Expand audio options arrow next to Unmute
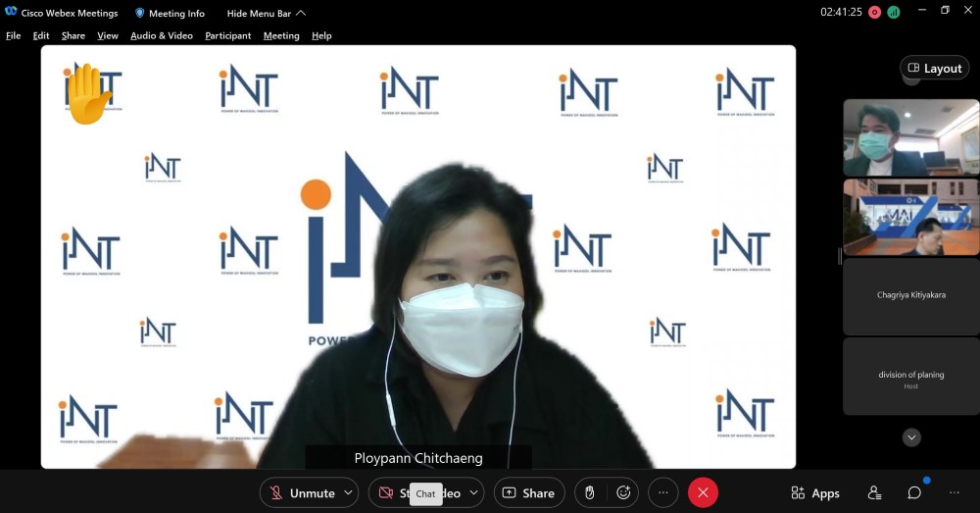This screenshot has width=980, height=513. pyautogui.click(x=349, y=493)
